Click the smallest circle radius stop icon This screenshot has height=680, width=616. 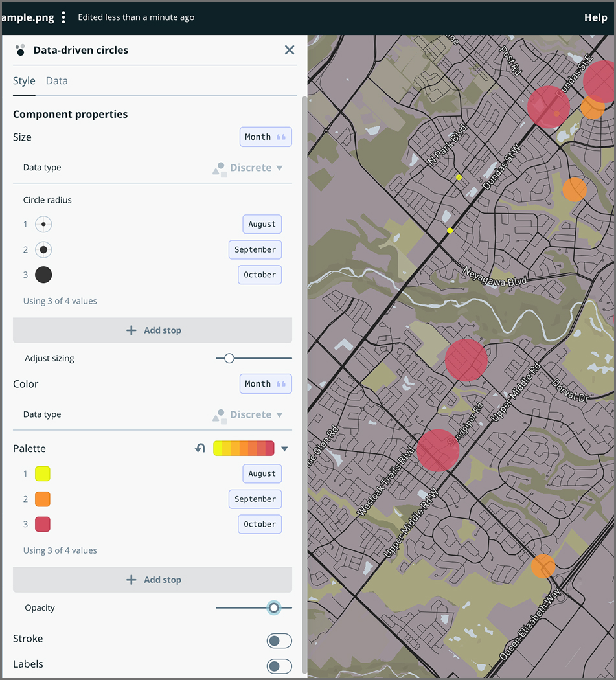tap(43, 224)
